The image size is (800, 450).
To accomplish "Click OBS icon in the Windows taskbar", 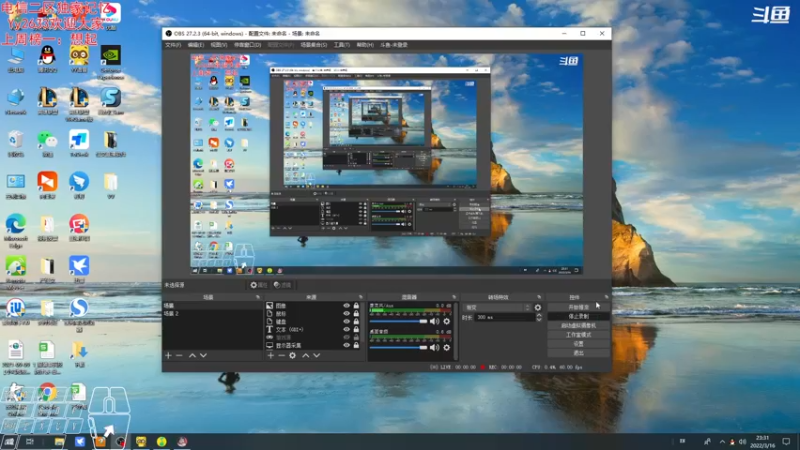I will pyautogui.click(x=121, y=442).
